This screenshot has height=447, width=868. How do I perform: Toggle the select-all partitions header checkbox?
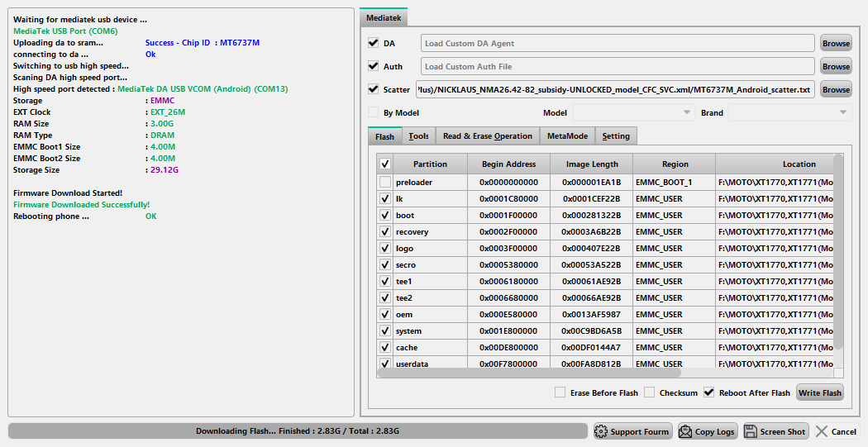pos(385,164)
